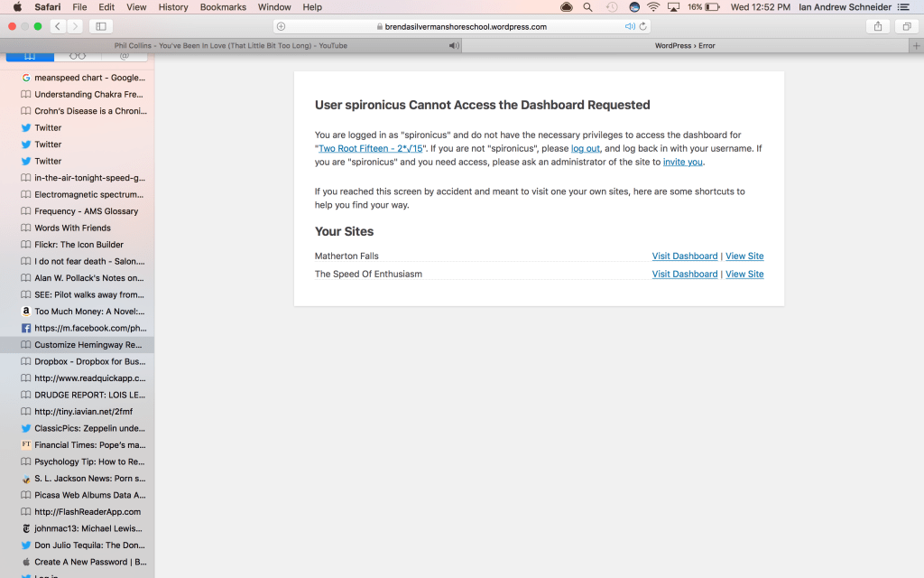The image size is (924, 578).
Task: Mute the Phil Collins YouTube tab audio
Action: coord(453,45)
